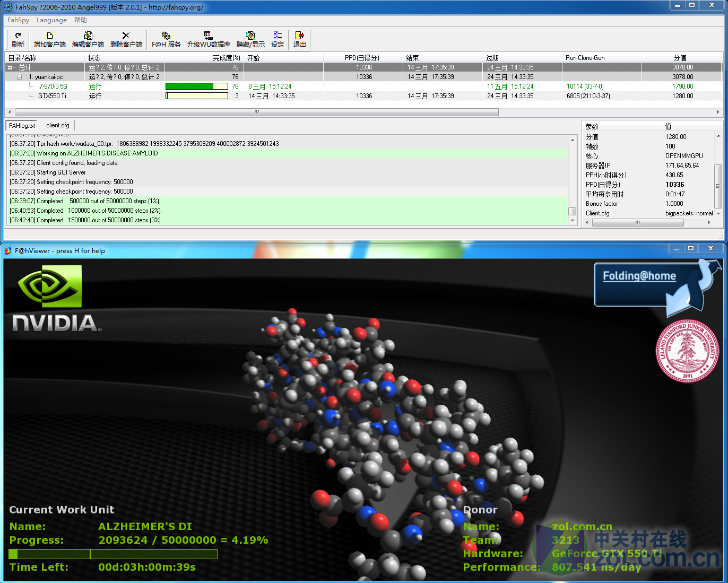Sort by 完成度(%) column header
Viewport: 728px width, 583px height.
(204, 58)
